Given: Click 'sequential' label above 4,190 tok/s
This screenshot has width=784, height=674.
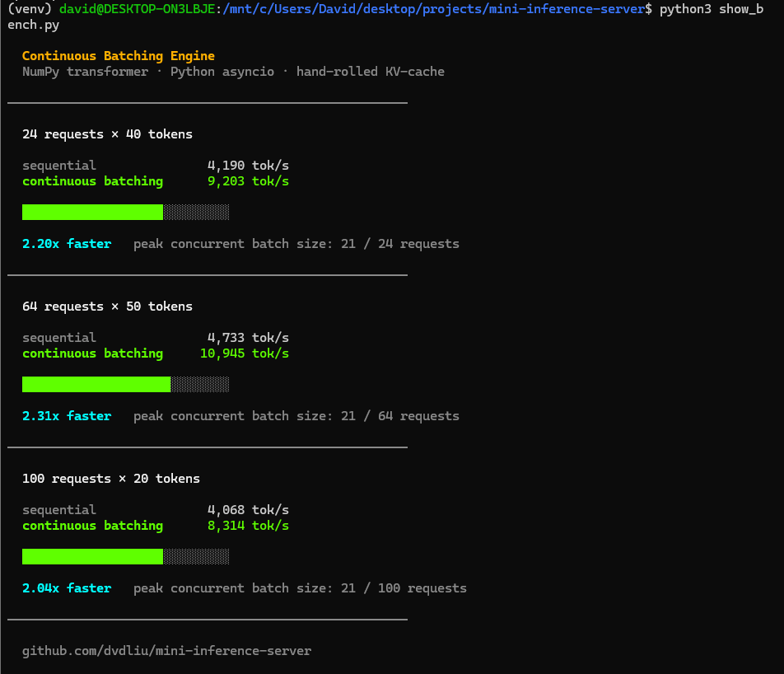Looking at the screenshot, I should pos(59,166).
